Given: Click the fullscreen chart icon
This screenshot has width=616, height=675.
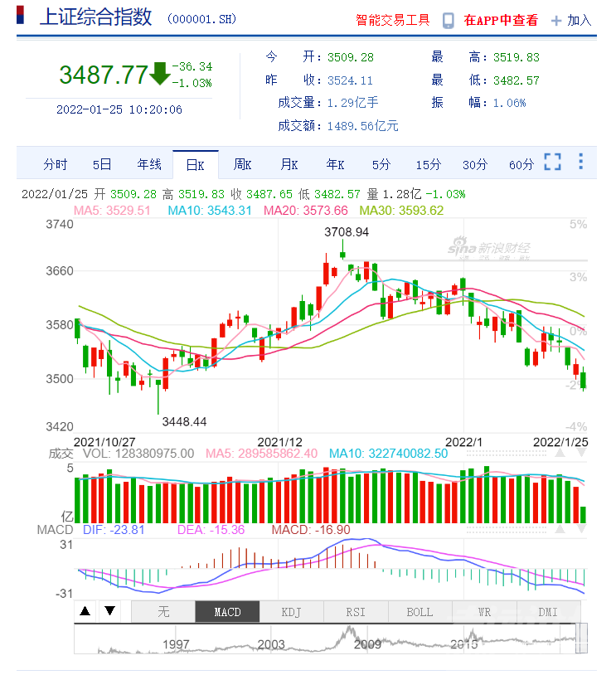Looking at the screenshot, I should pos(552,163).
